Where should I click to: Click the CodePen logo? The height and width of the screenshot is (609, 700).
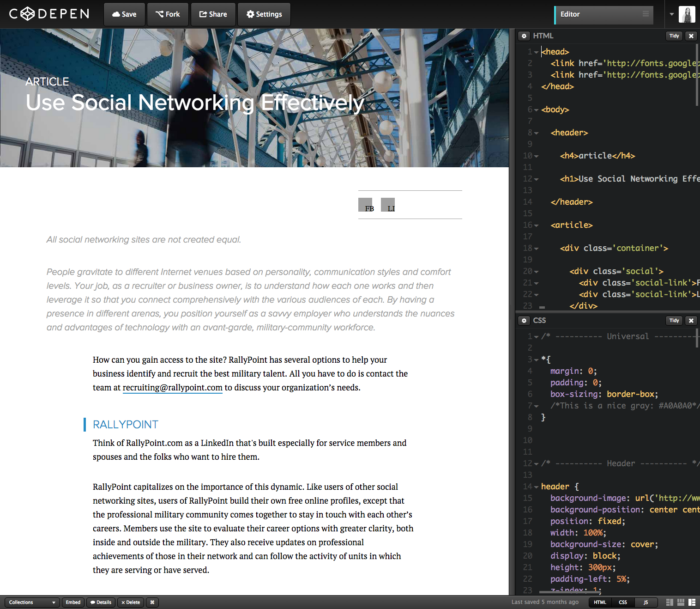tap(49, 14)
